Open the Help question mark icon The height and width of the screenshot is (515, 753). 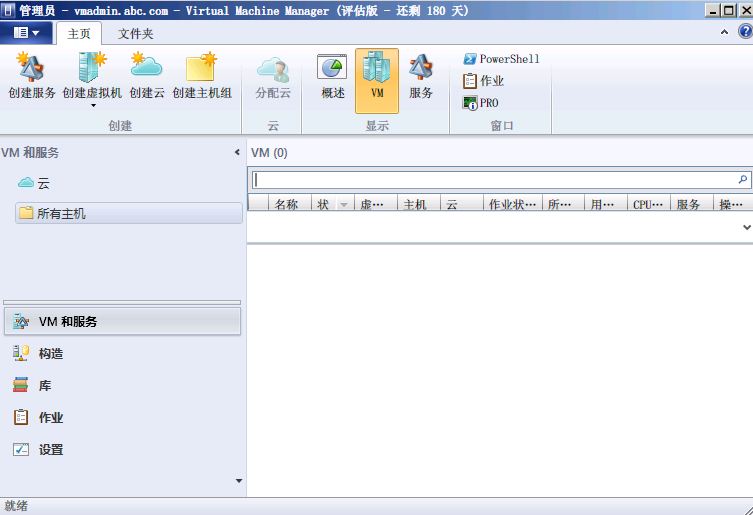pyautogui.click(x=745, y=32)
